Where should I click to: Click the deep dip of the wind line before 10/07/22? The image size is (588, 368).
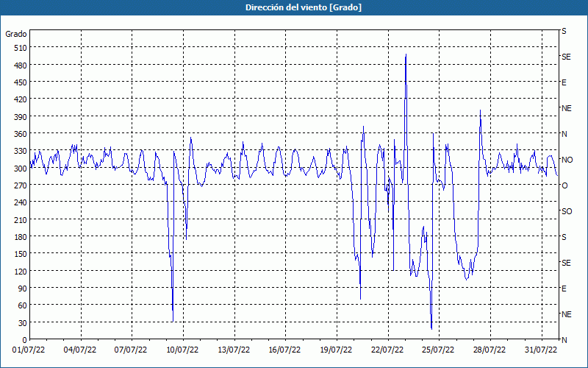(x=173, y=321)
